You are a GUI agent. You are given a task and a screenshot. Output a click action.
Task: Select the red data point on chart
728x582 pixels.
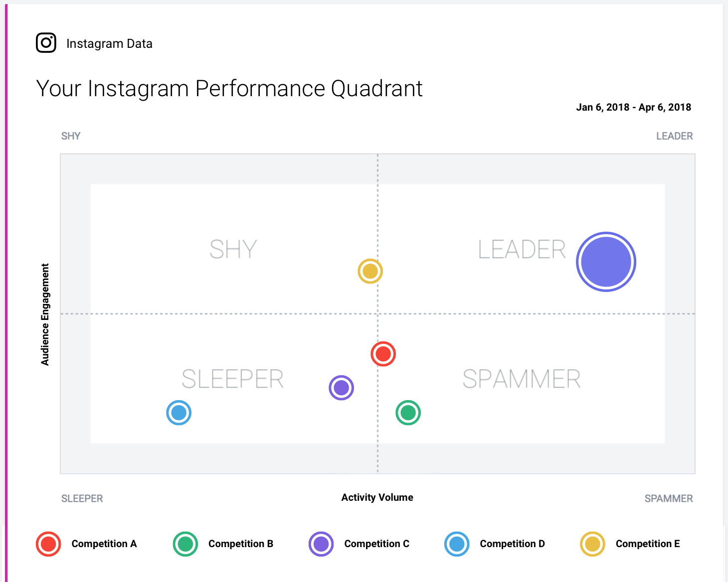(383, 354)
